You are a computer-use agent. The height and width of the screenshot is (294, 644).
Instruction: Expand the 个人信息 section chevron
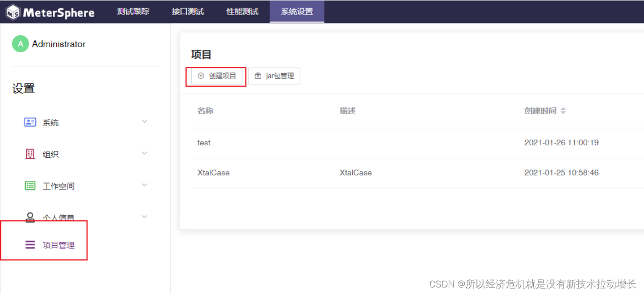144,216
